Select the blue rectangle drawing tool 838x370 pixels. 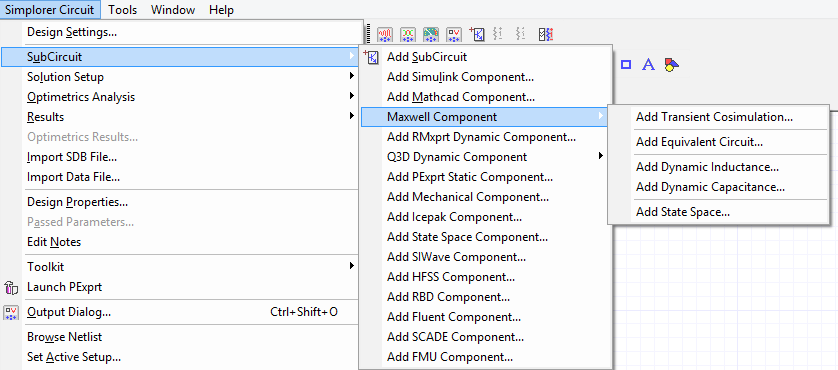[x=626, y=65]
